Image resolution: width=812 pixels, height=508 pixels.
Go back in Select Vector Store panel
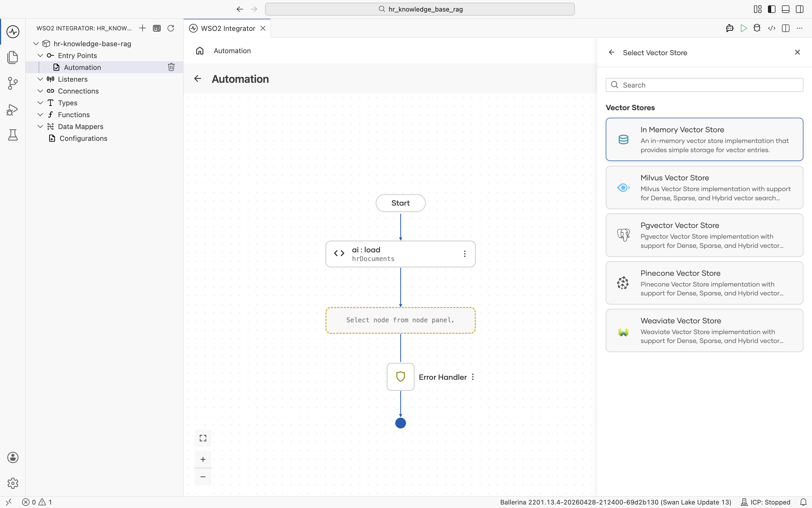point(612,52)
